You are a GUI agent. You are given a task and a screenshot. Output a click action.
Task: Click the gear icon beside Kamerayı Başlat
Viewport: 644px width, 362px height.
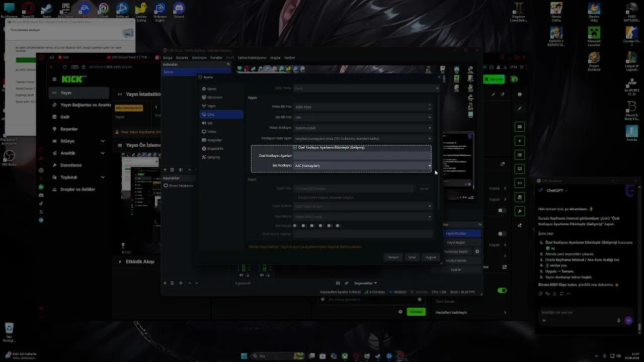pos(477,251)
